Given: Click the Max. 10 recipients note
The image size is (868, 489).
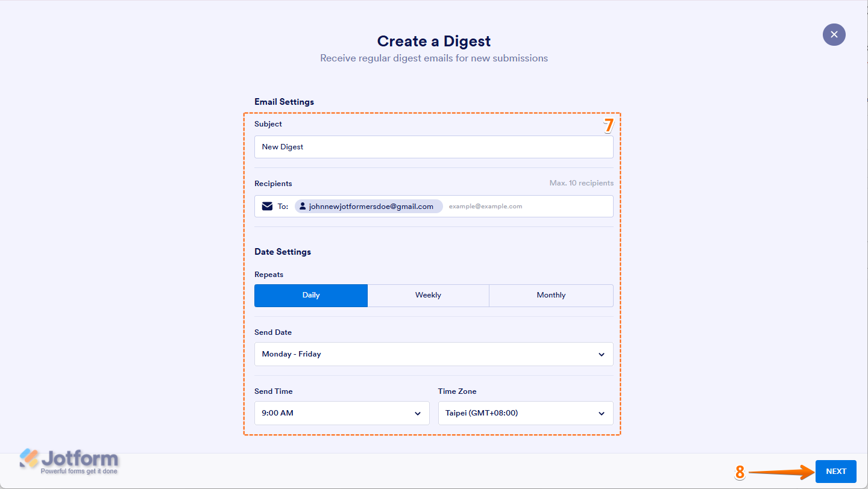Looking at the screenshot, I should [x=581, y=183].
